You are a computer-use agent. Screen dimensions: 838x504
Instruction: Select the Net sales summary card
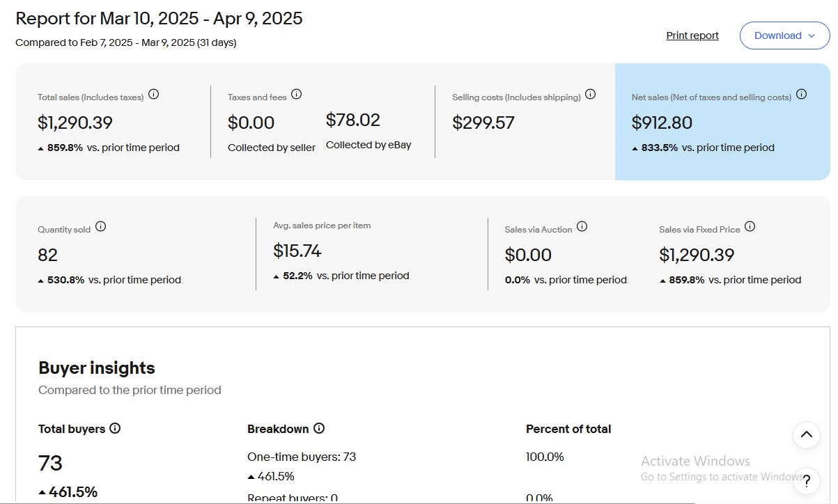pyautogui.click(x=722, y=122)
